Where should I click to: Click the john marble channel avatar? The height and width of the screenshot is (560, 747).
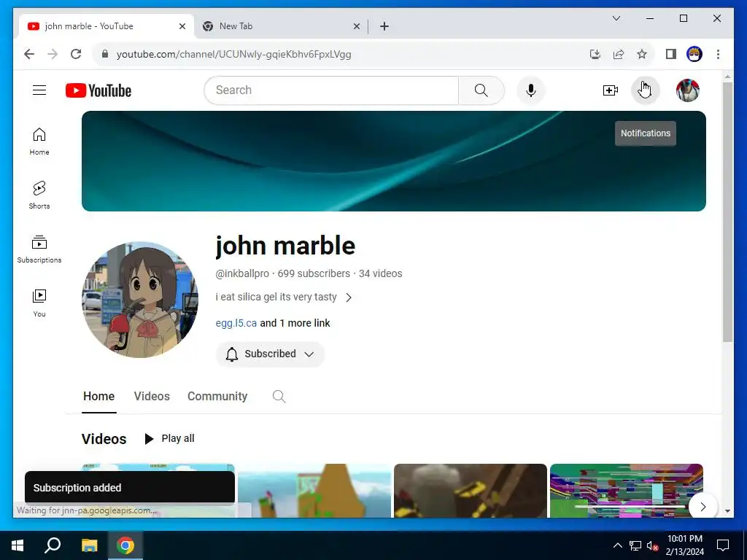[140, 300]
